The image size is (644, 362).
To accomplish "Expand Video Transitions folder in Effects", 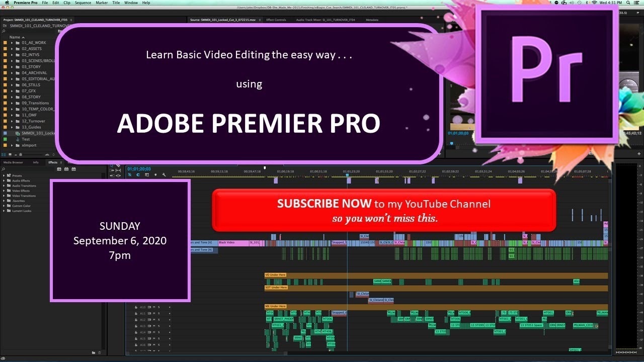I will click(x=4, y=196).
